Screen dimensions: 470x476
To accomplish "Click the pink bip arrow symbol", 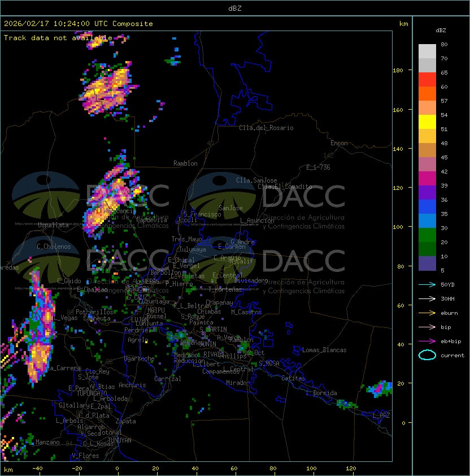I will (x=427, y=327).
